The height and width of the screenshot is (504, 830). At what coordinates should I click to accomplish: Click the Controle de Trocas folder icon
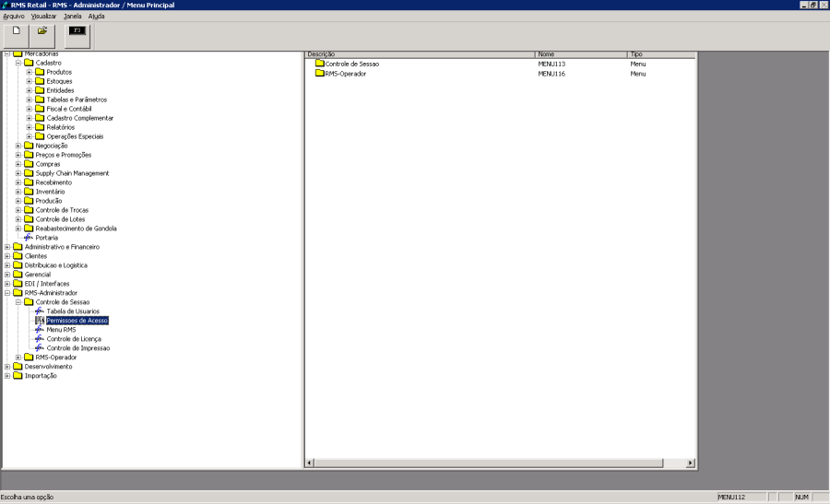tap(29, 210)
